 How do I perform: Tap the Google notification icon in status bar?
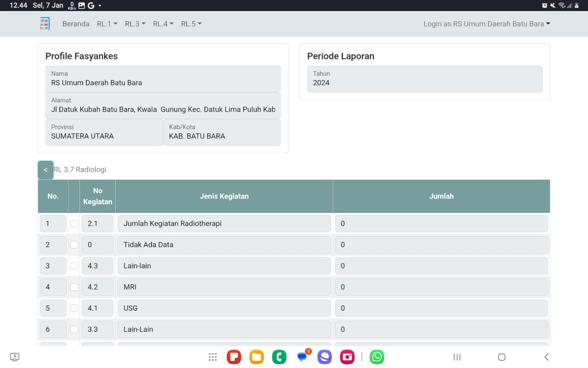(x=91, y=6)
